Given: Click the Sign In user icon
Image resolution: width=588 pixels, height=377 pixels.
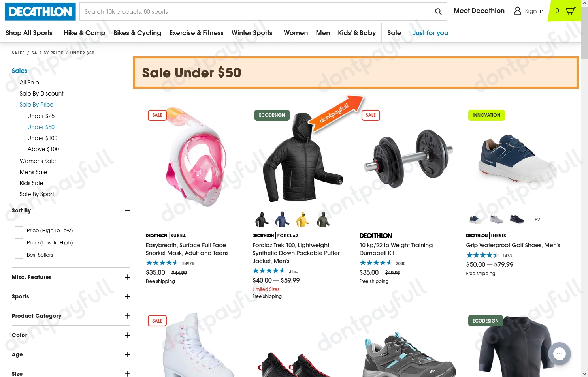Looking at the screenshot, I should coord(517,11).
